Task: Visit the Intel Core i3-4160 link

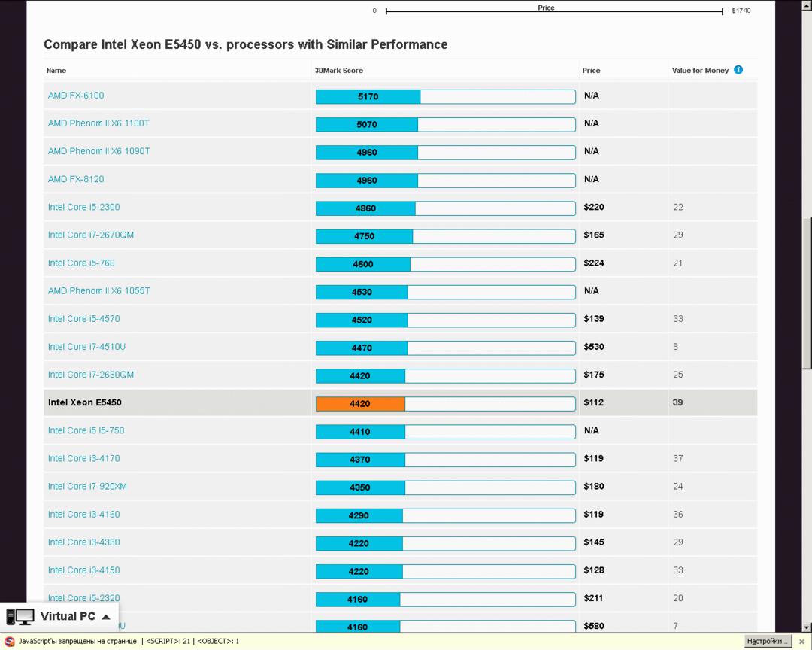Action: 83,515
